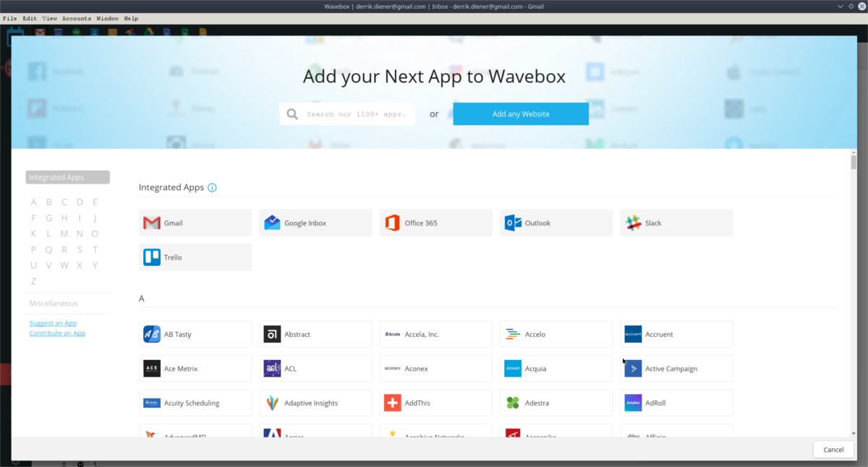868x467 pixels.
Task: Add the AdRoll app
Action: (x=676, y=403)
